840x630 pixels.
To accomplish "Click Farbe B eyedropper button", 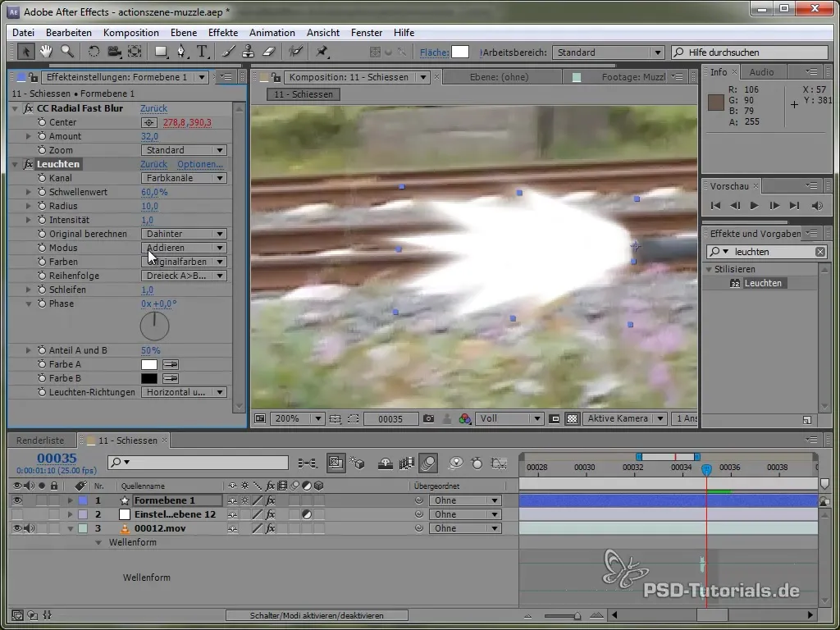I will pyautogui.click(x=171, y=378).
